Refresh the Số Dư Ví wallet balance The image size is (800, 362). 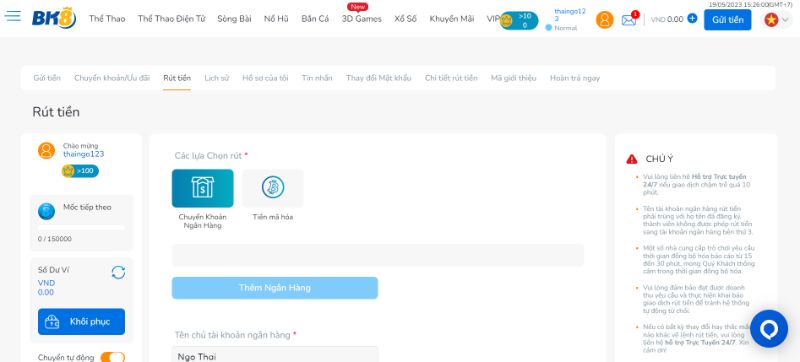[118, 272]
